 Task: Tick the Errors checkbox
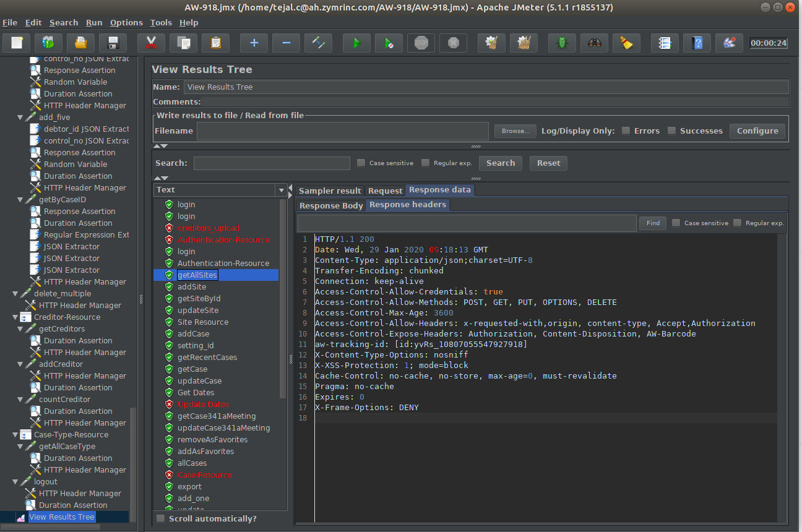click(x=626, y=131)
